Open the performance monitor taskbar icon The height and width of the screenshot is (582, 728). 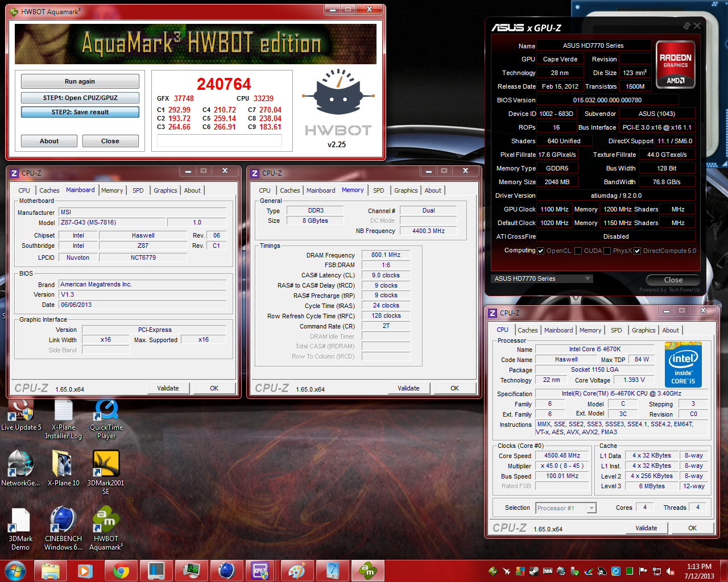point(191,571)
